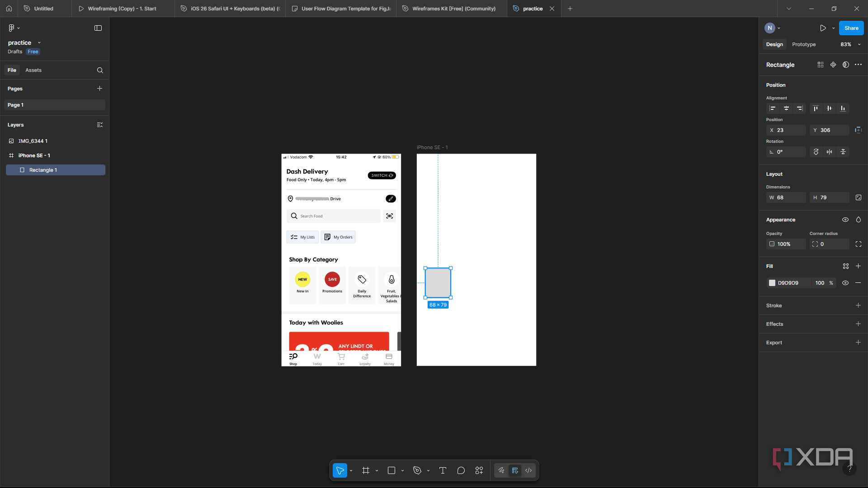868x488 pixels.
Task: Edit the X position field
Action: tap(786, 130)
